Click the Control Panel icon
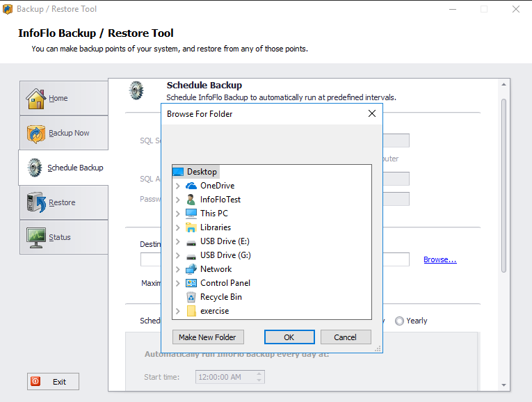 click(191, 283)
